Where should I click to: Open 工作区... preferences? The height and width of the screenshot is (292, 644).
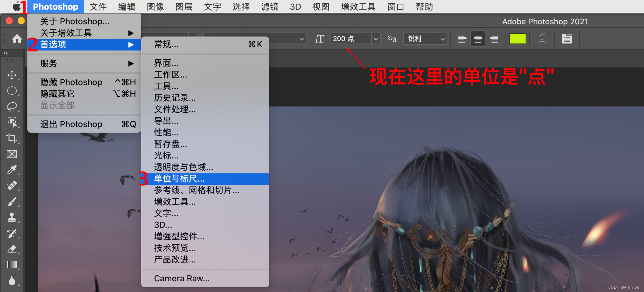[x=205, y=75]
